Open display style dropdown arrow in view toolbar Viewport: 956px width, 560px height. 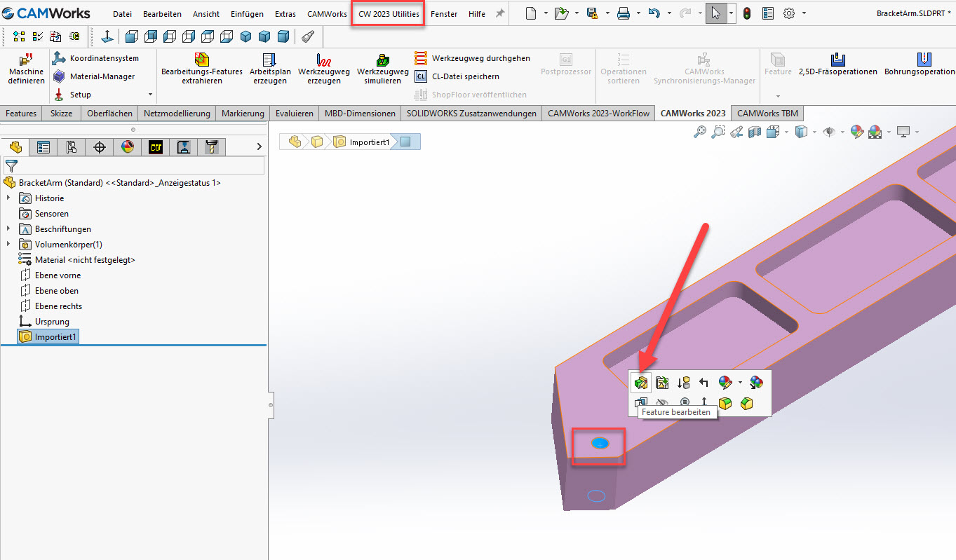[814, 131]
